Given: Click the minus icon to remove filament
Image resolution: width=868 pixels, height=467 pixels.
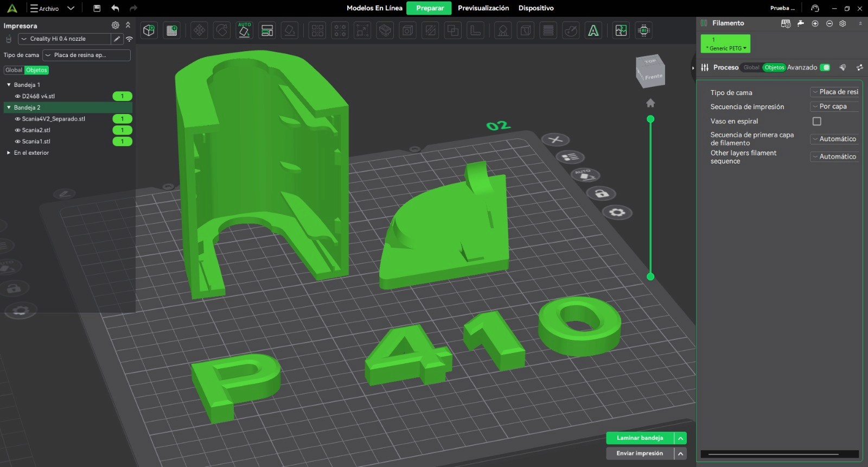Looking at the screenshot, I should point(829,23).
